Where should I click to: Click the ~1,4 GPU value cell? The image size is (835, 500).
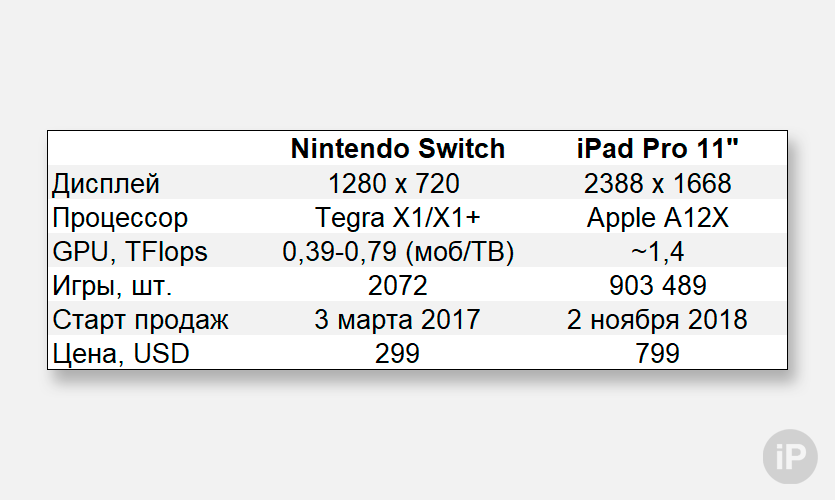click(x=657, y=252)
